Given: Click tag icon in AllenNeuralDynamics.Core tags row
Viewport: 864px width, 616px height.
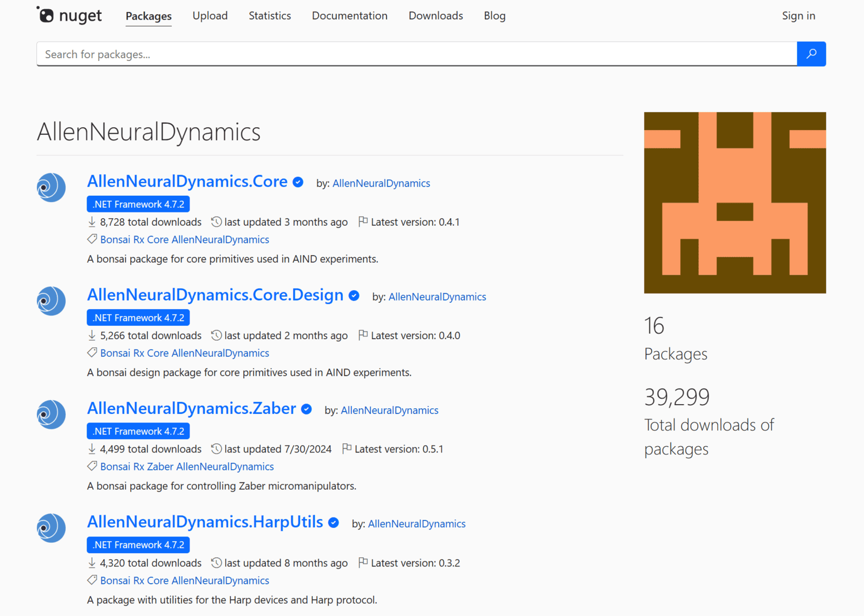Looking at the screenshot, I should pos(92,239).
